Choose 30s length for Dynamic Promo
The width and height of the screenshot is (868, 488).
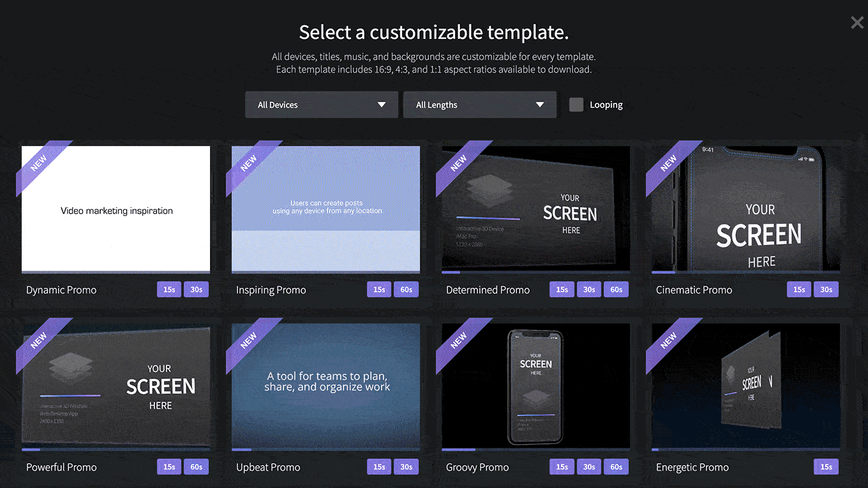[x=197, y=290]
